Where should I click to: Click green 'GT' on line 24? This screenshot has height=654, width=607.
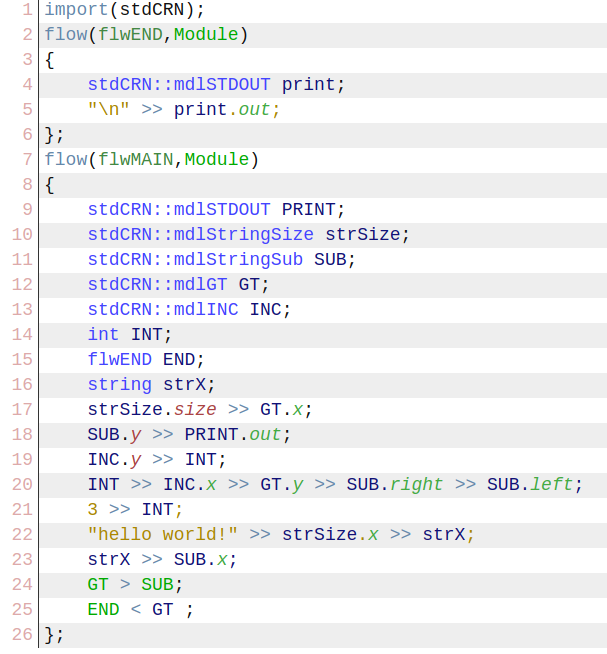(98, 585)
